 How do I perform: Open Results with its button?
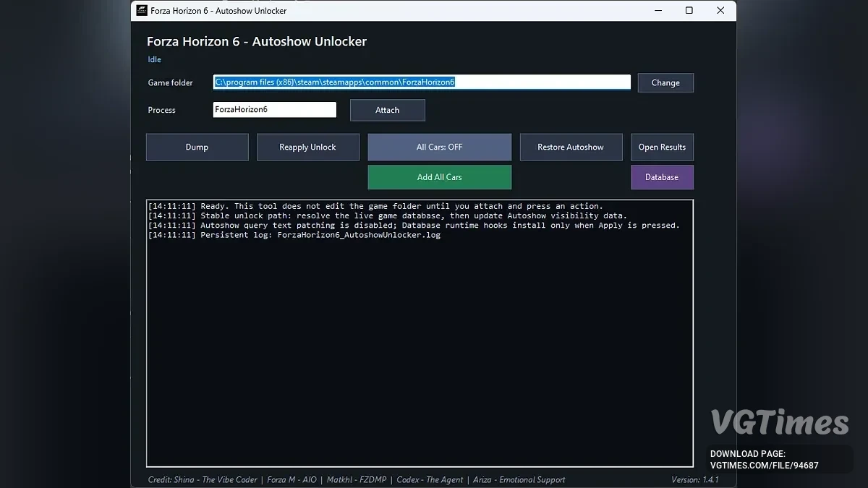662,147
